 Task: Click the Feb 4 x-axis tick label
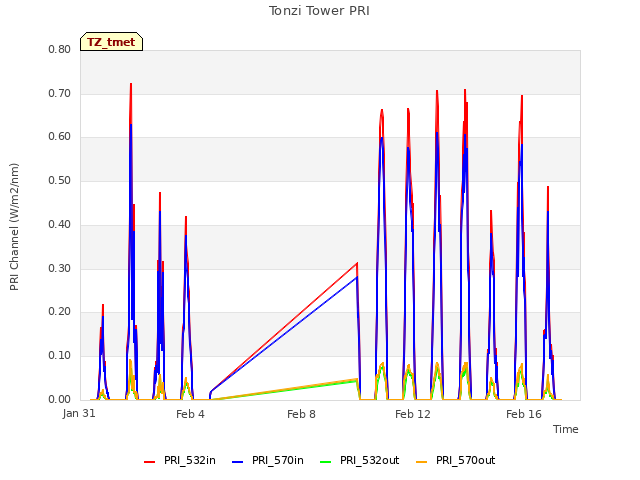coord(190,414)
